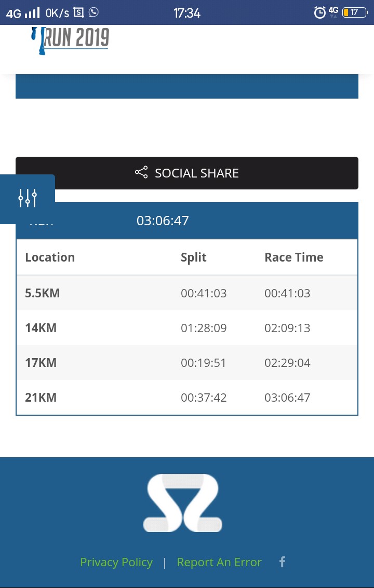This screenshot has width=374, height=588.
Task: Tap the SZ logo in the footer
Action: click(x=183, y=502)
